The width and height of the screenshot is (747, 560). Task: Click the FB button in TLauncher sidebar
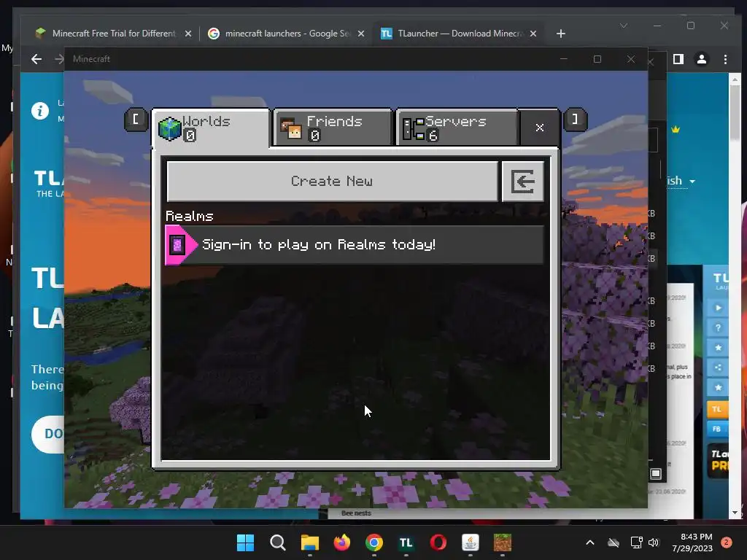(718, 429)
